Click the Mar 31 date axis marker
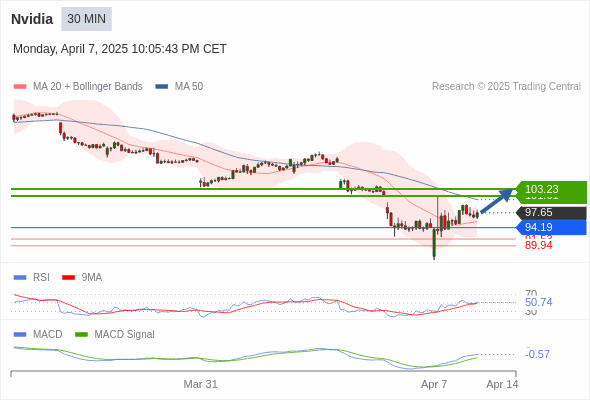590x400 pixels. tap(201, 384)
